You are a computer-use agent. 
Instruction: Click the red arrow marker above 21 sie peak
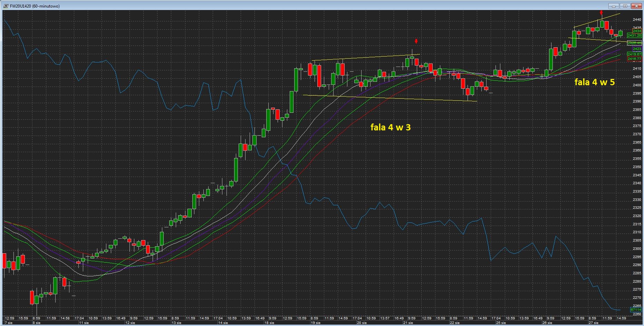416,41
